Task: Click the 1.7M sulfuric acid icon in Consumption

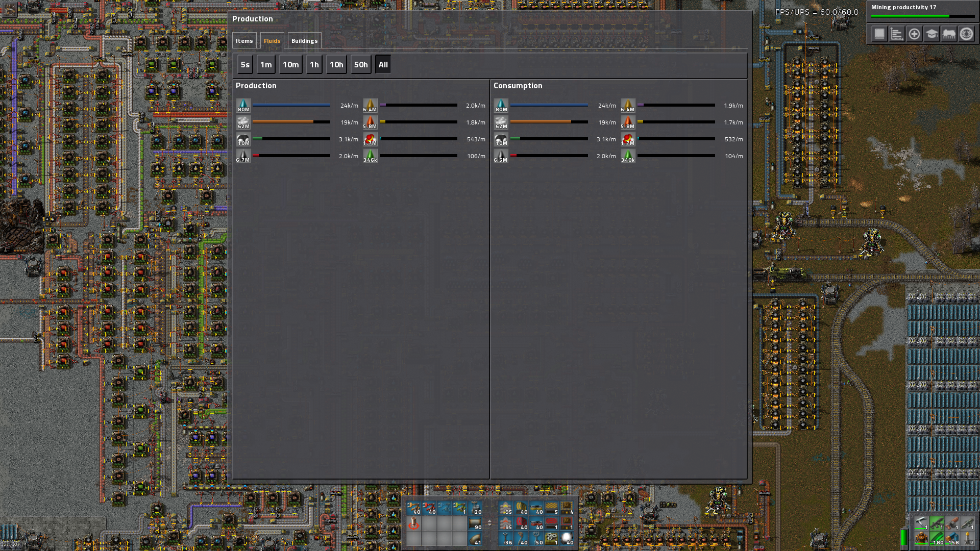Action: pyautogui.click(x=628, y=139)
